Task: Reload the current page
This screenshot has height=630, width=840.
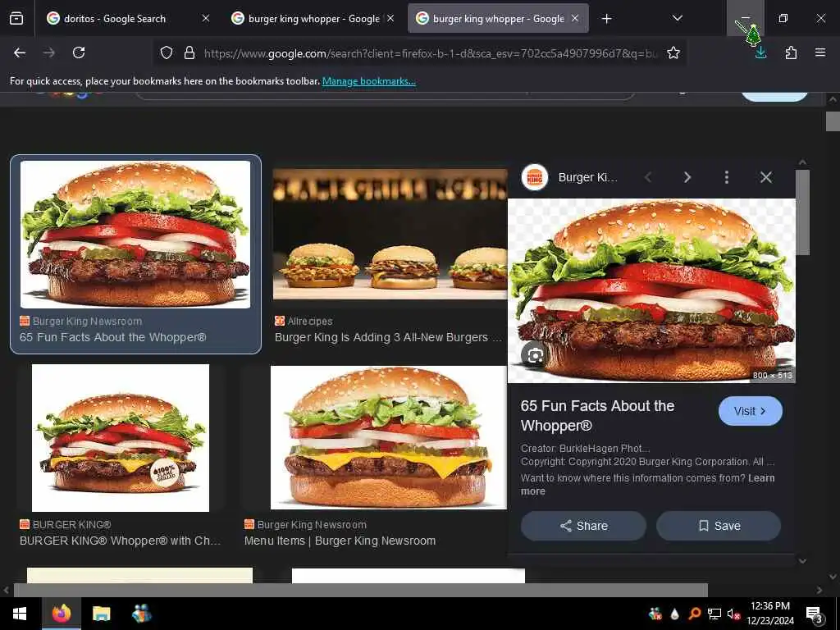Action: 79,52
